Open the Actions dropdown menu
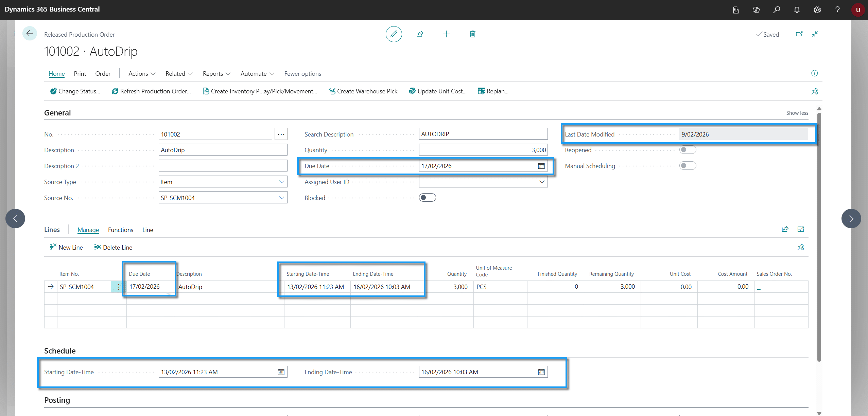Screen dimensions: 868x416 (x=142, y=74)
